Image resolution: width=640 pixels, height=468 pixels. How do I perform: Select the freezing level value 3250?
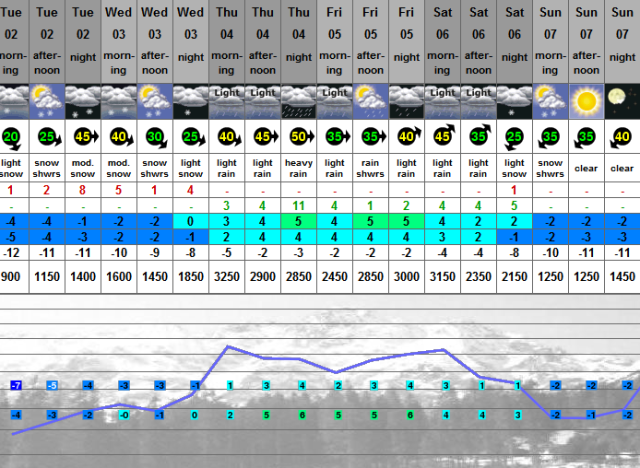tap(227, 277)
